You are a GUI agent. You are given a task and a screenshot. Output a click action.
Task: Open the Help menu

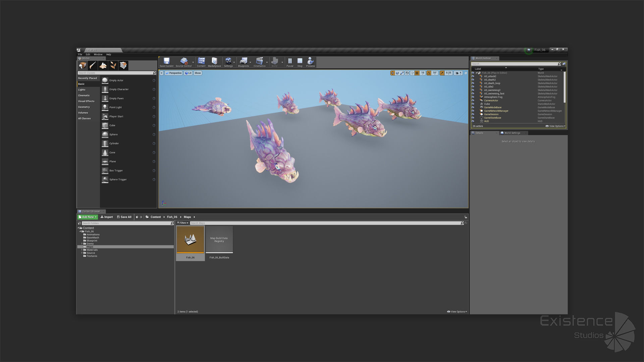(109, 54)
